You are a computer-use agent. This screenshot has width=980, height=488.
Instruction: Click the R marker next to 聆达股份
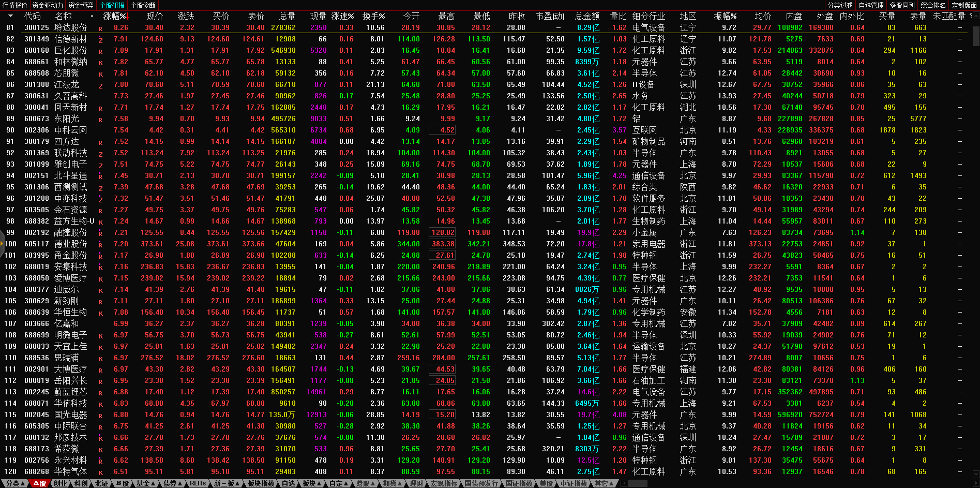(x=100, y=28)
